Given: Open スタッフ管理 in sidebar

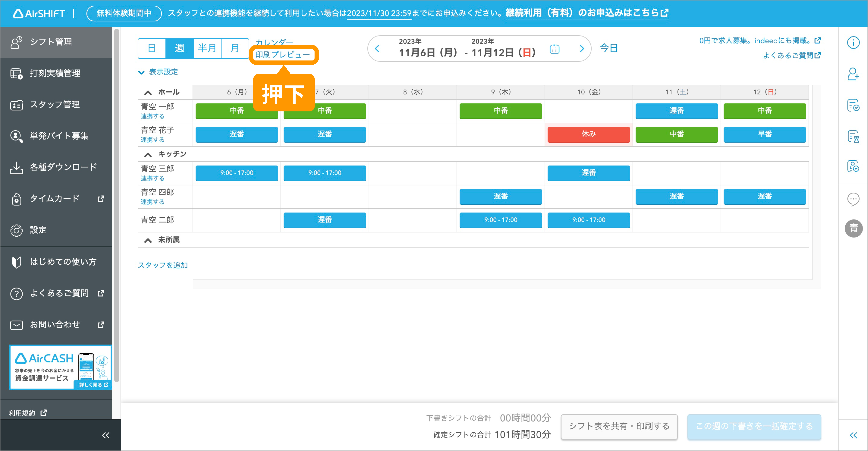Looking at the screenshot, I should click(x=56, y=105).
